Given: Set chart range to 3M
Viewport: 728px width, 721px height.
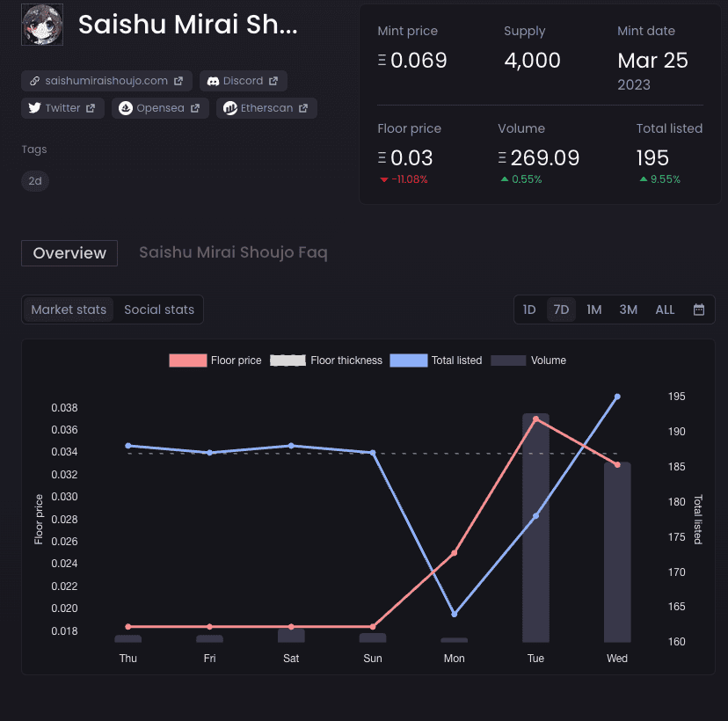Looking at the screenshot, I should point(628,310).
